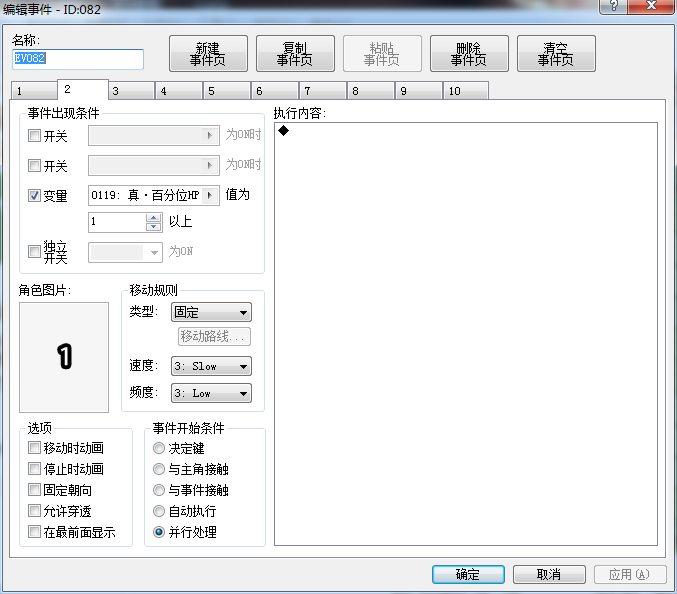677x594 pixels.
Task: Check the 固定朝向 option
Action: [34, 490]
